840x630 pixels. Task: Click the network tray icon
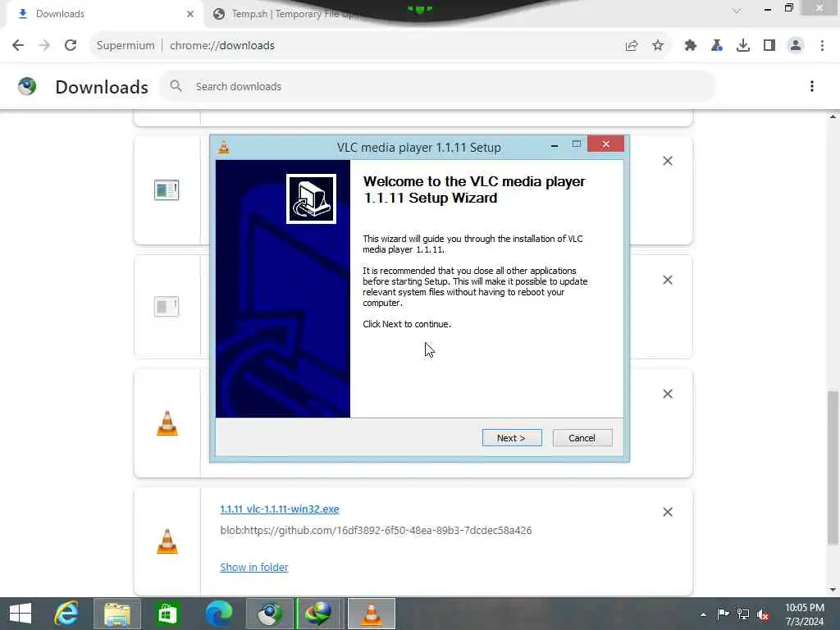click(743, 614)
